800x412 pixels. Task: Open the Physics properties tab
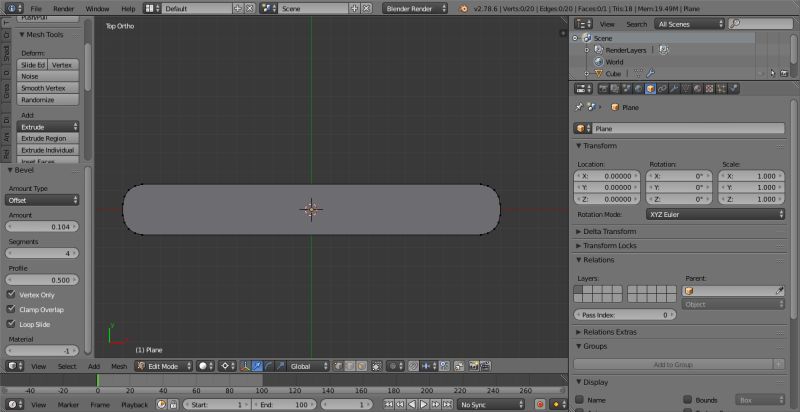tap(733, 89)
